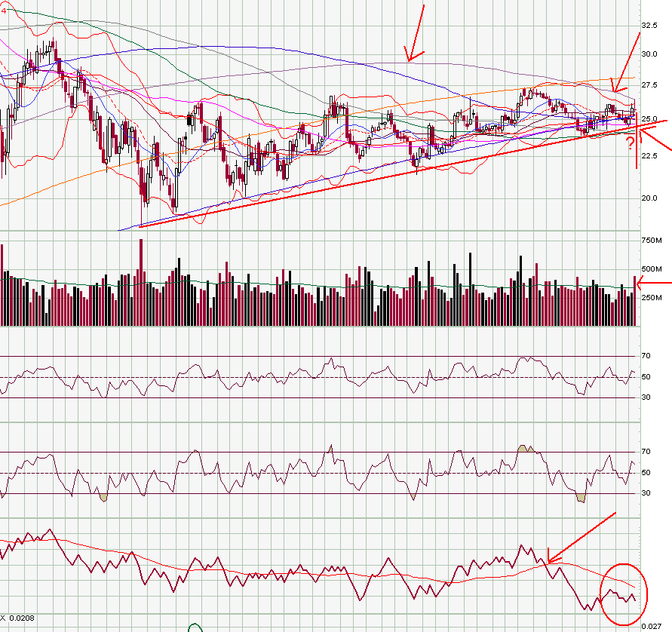
Task: Click the 750M volume axis label
Action: point(652,241)
